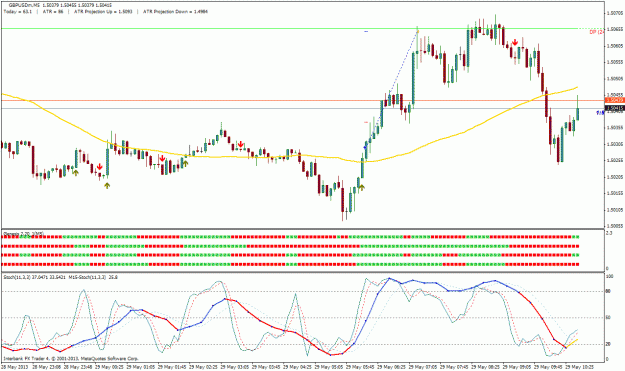Click the 1.50305 price axis label
The height and width of the screenshot is (371, 625).
[614, 144]
